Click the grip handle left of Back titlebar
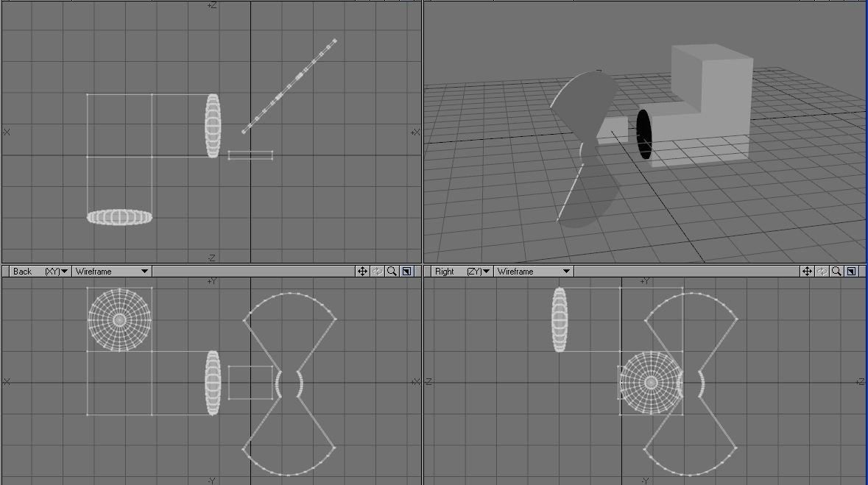The image size is (868, 485). (x=6, y=272)
